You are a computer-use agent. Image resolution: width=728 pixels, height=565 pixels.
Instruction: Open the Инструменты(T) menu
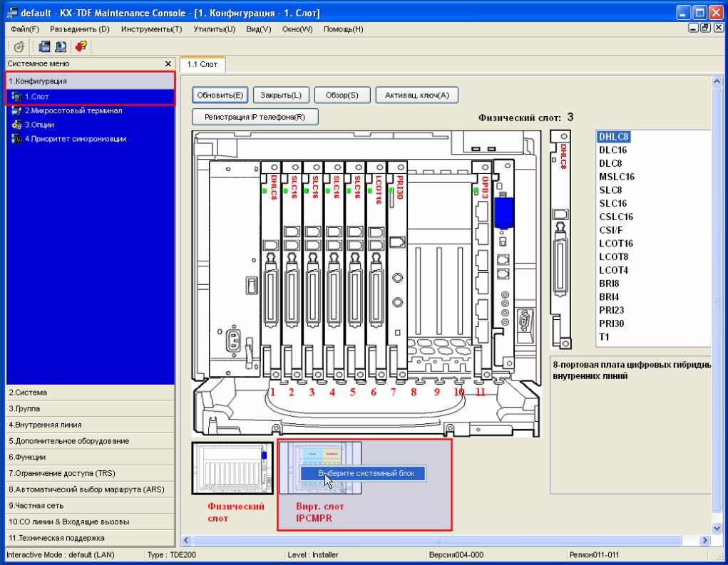(x=151, y=29)
